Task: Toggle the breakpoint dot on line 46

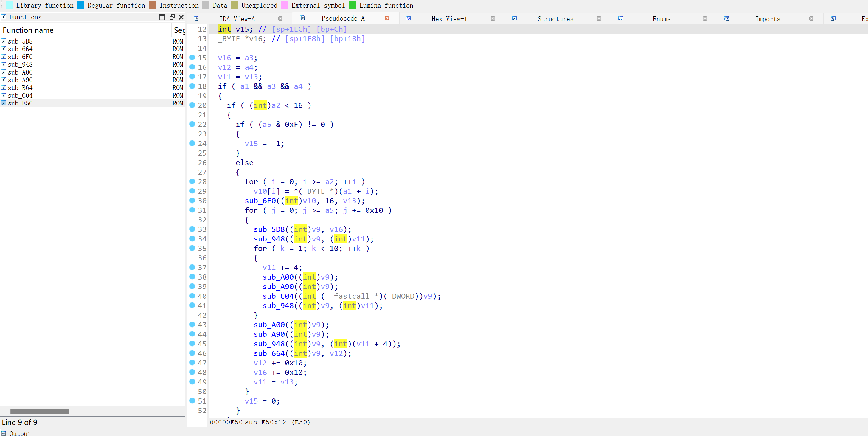Action: pyautogui.click(x=192, y=353)
